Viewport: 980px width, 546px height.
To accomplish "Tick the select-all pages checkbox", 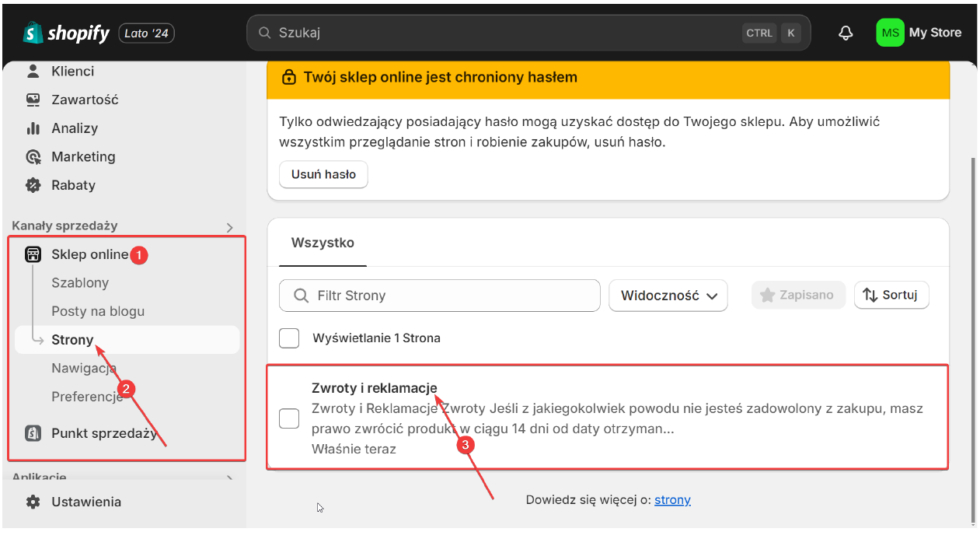I will 289,338.
